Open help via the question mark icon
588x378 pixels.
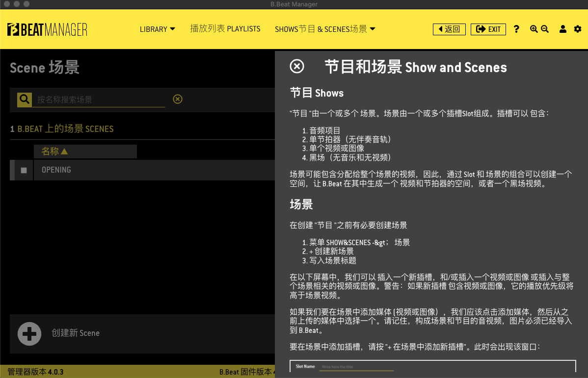516,29
